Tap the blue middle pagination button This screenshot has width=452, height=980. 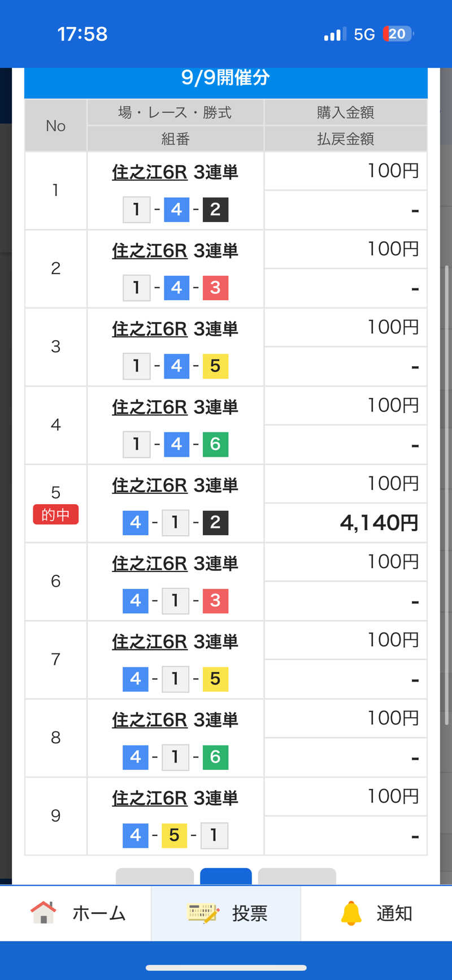click(226, 876)
